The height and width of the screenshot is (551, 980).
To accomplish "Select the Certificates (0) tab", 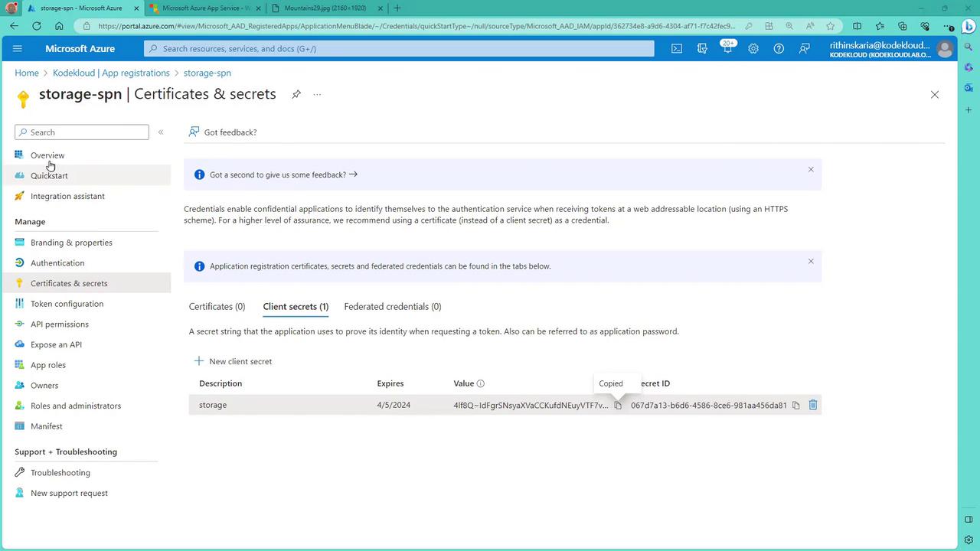I will (x=217, y=307).
